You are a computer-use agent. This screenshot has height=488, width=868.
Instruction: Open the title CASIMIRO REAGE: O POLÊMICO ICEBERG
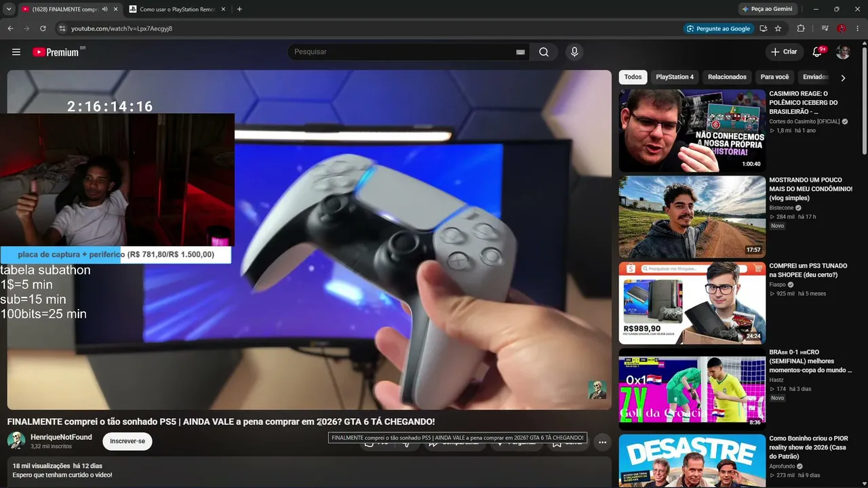803,102
